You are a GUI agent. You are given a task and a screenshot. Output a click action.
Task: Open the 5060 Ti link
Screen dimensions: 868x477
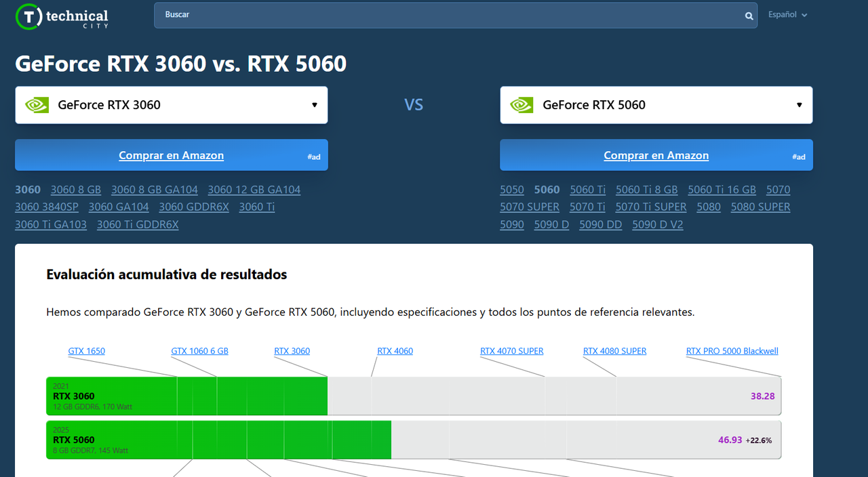click(x=588, y=190)
